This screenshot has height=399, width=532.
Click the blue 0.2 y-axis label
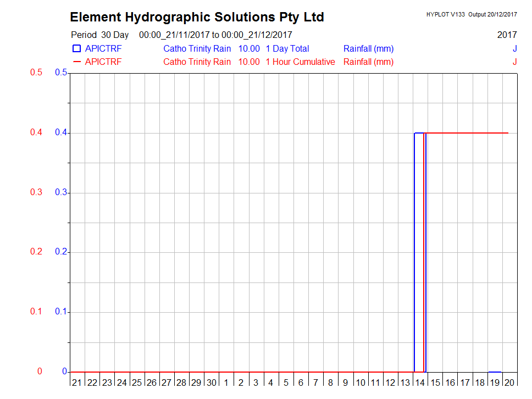61,252
